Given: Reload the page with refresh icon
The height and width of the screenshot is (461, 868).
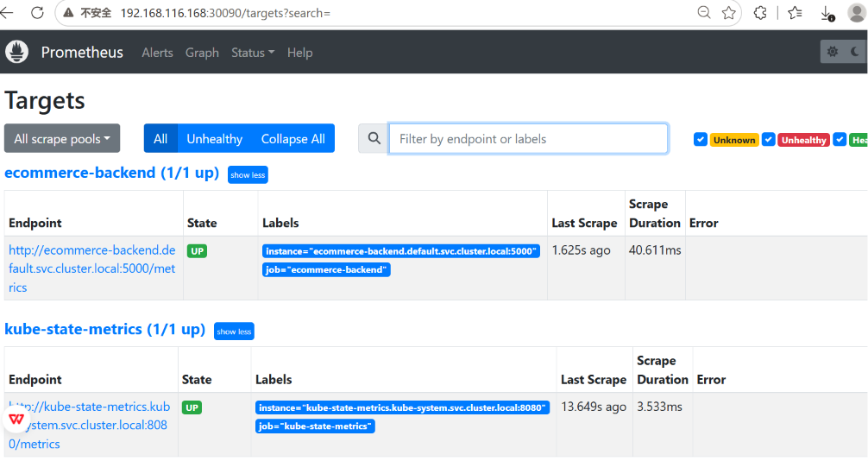Looking at the screenshot, I should 37,12.
